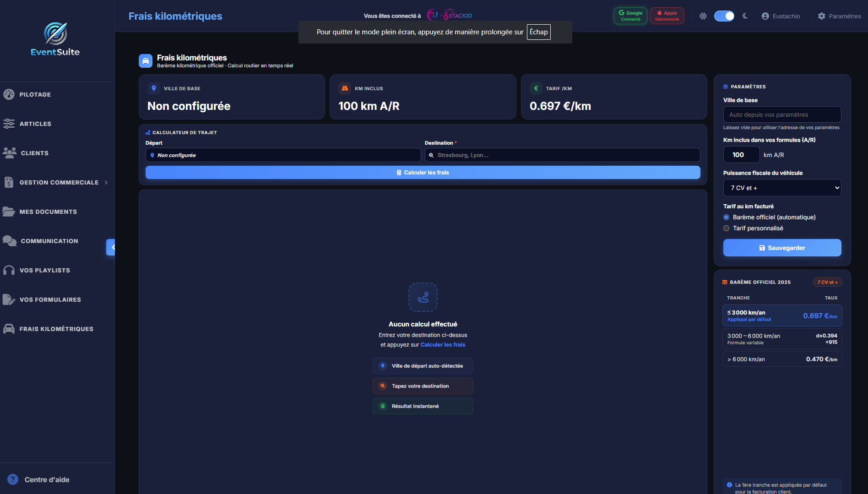Click the Frais Kilométriques car sidebar icon

[9, 329]
